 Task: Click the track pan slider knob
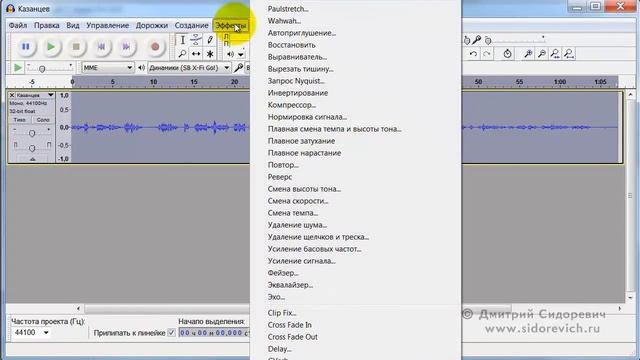pos(32,148)
